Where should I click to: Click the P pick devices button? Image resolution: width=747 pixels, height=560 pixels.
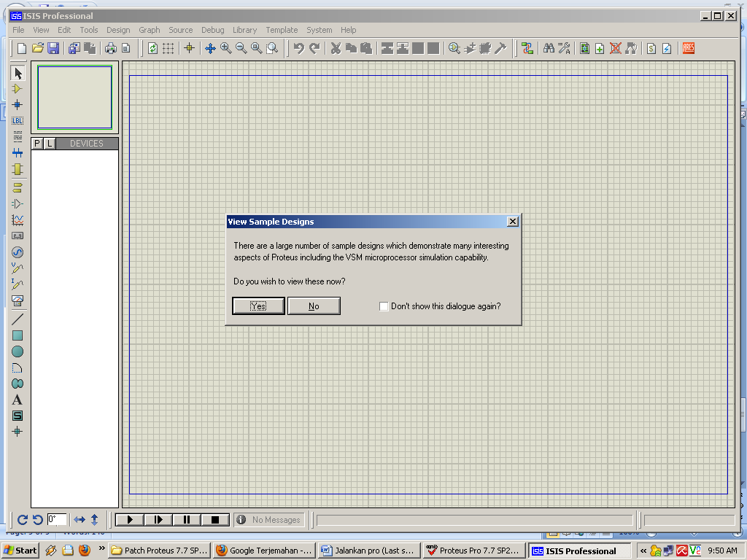click(x=37, y=144)
